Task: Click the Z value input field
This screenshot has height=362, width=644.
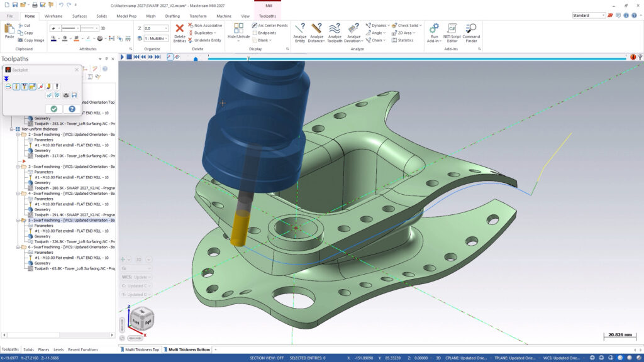Action: (153, 28)
